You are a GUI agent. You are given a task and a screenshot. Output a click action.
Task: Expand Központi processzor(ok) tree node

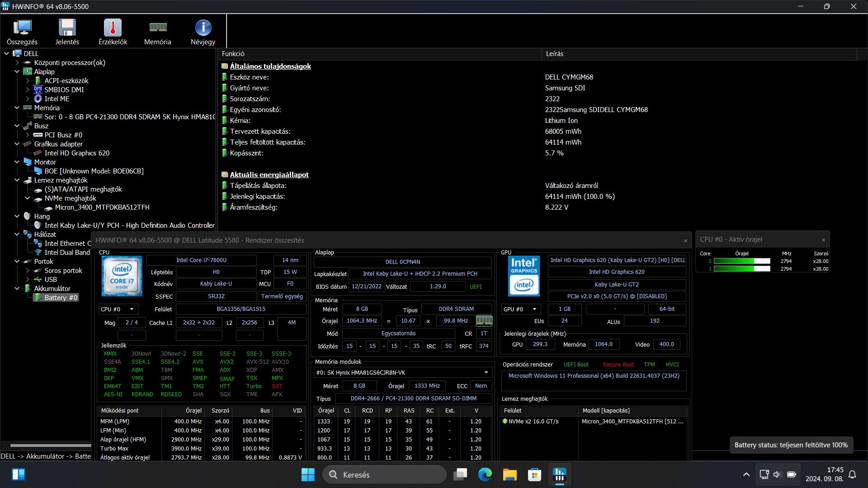point(17,63)
